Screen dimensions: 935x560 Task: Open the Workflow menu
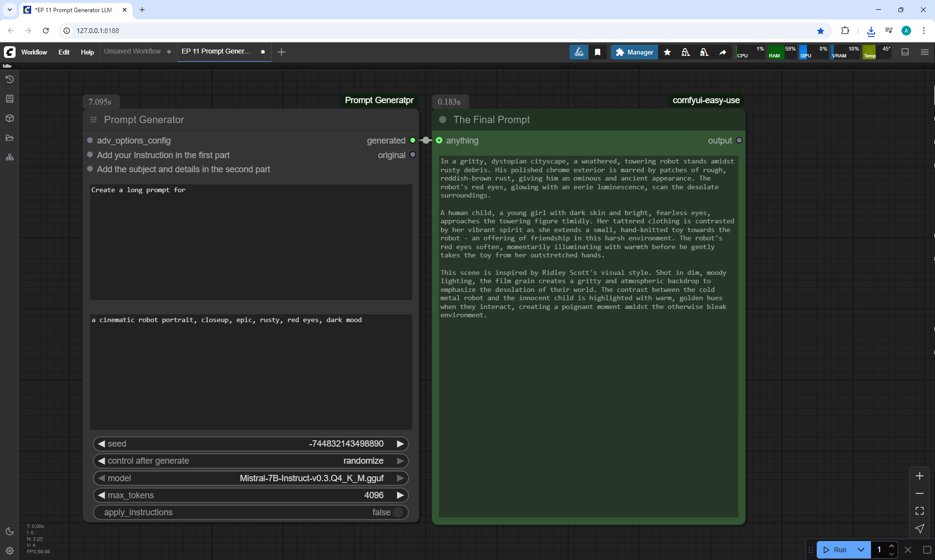coord(34,52)
